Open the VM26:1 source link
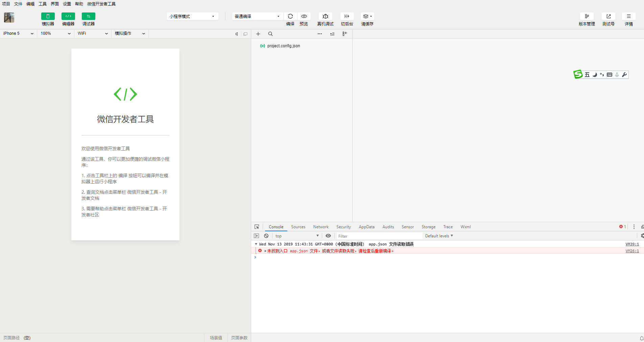Viewport: 644px width, 342px height. click(632, 251)
